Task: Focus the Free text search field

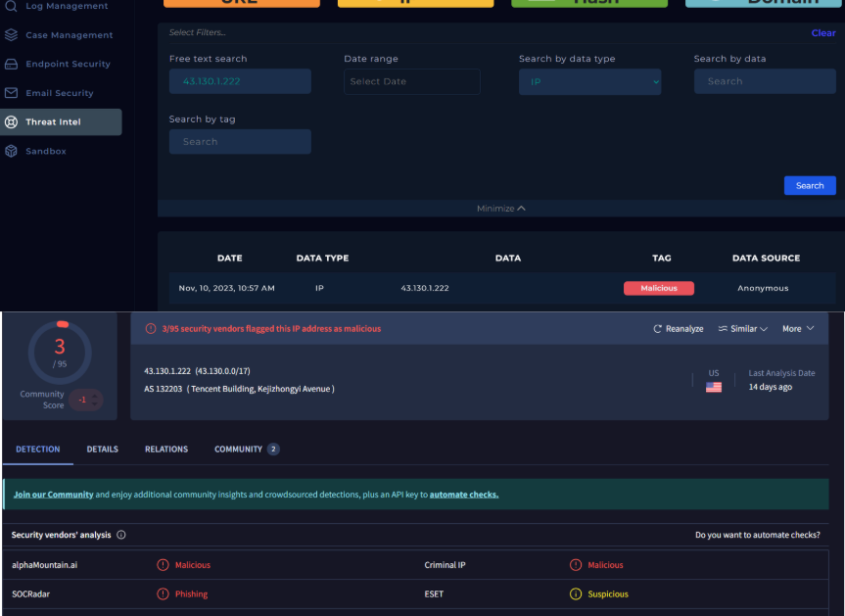Action: 240,81
